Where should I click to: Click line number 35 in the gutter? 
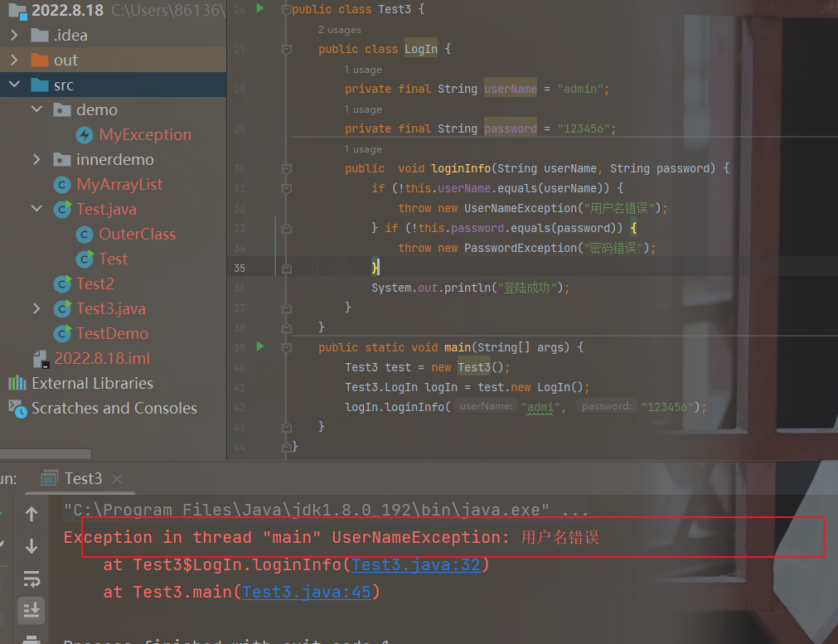tap(240, 269)
